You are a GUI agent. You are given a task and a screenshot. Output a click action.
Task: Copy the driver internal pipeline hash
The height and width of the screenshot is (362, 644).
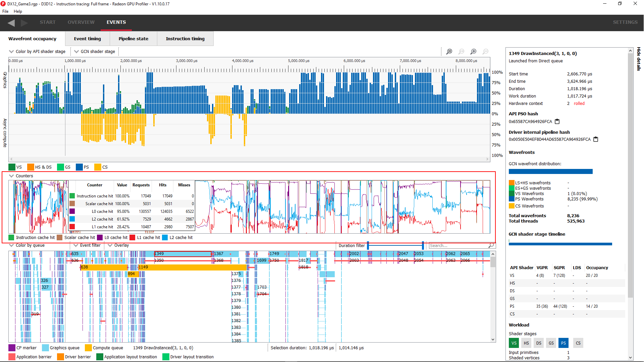596,139
